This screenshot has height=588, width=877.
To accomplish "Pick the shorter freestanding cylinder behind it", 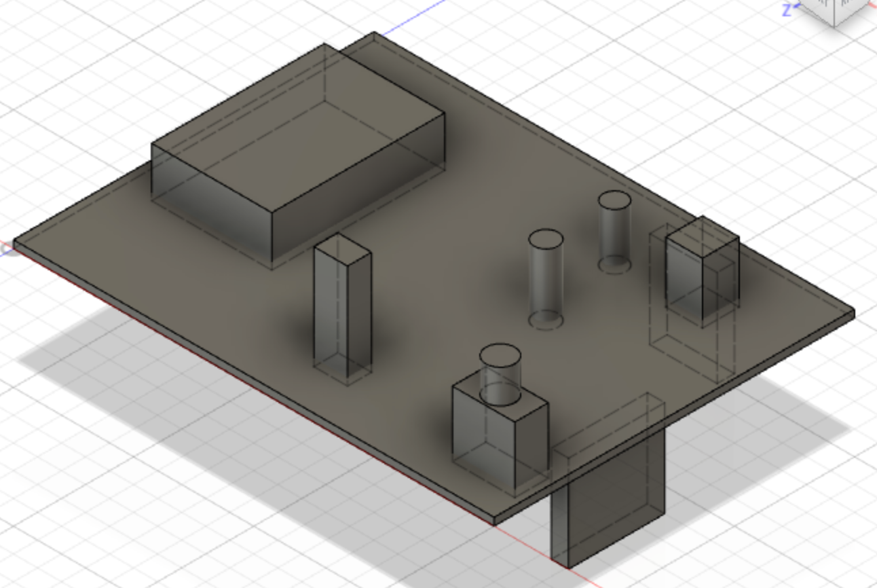I will pyautogui.click(x=615, y=232).
